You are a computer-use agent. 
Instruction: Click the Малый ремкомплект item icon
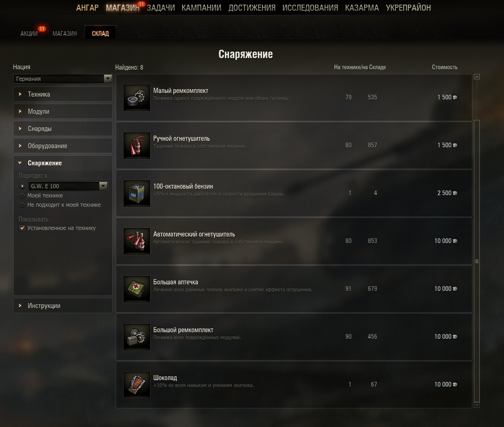[x=137, y=98]
